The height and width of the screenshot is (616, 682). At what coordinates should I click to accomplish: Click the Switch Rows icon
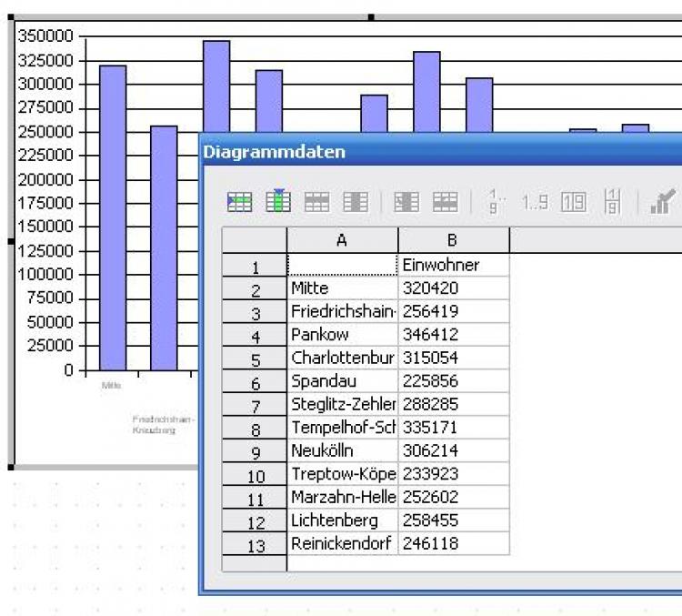coord(445,204)
